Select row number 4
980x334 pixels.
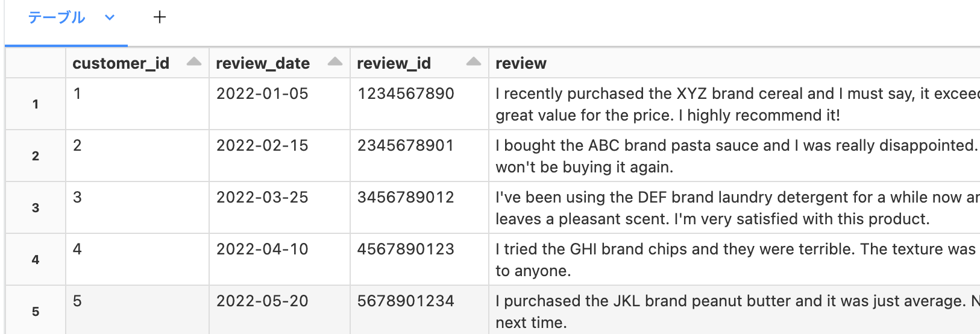coord(36,260)
